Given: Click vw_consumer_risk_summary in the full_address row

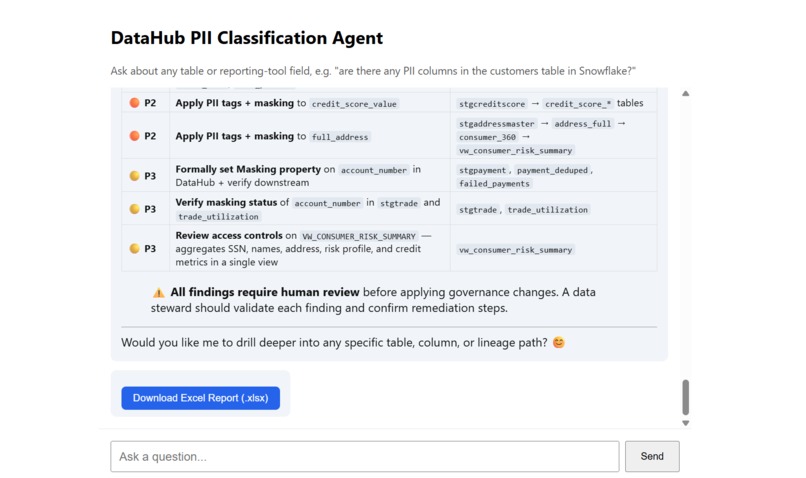Looking at the screenshot, I should [x=516, y=151].
